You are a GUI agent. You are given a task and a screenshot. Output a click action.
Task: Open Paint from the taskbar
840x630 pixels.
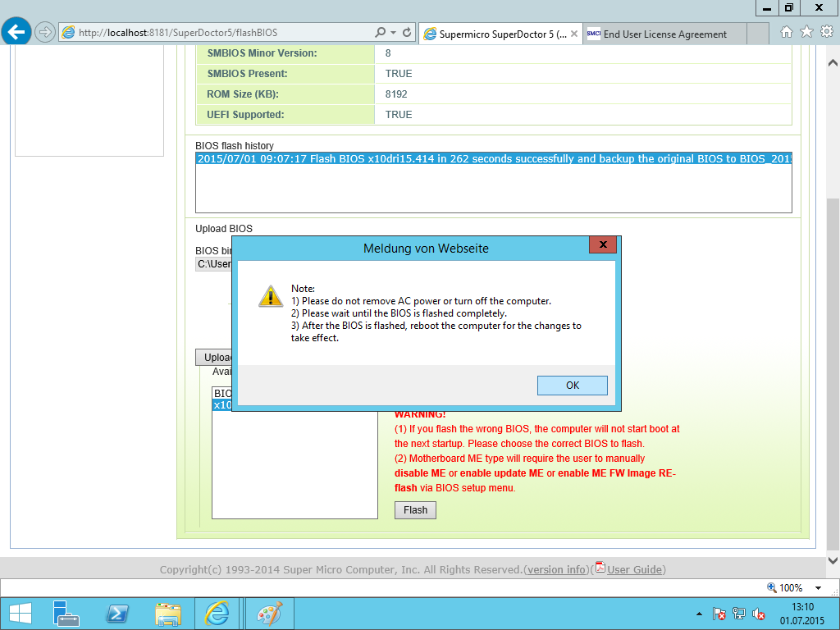pyautogui.click(x=269, y=614)
